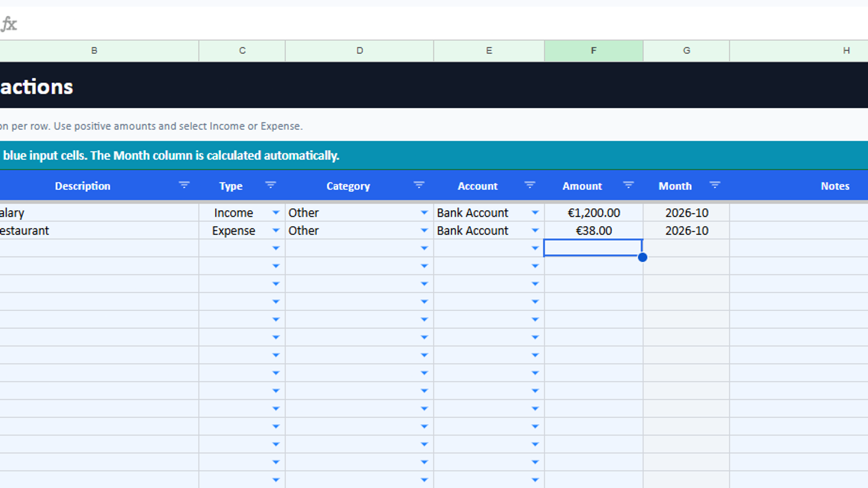Image resolution: width=868 pixels, height=488 pixels.
Task: Open Category dropdown in the Salary row
Action: pos(424,213)
